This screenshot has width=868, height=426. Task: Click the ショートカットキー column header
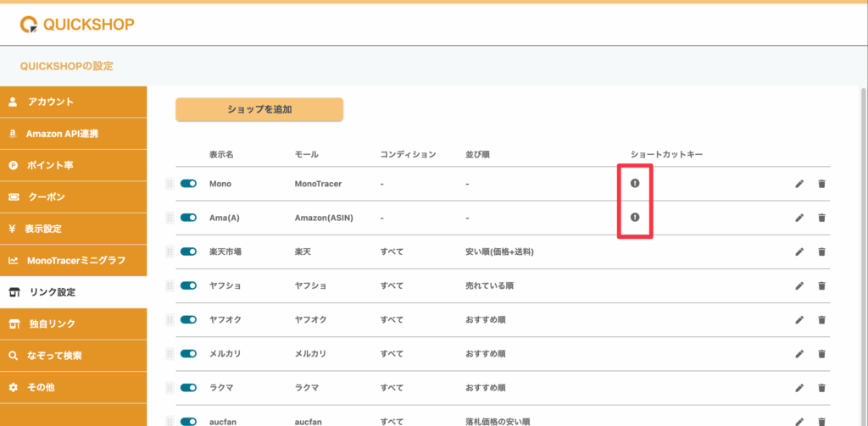click(x=666, y=154)
